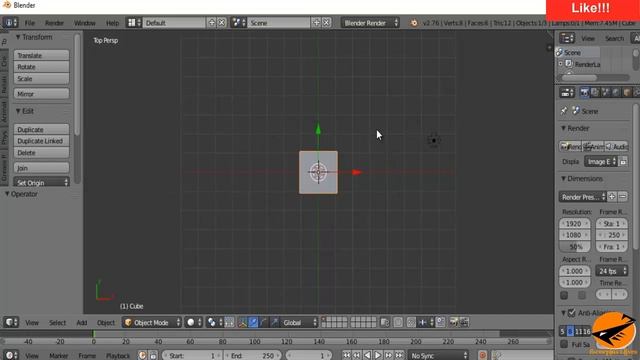Click the Duplicate Linked button

coord(41,141)
